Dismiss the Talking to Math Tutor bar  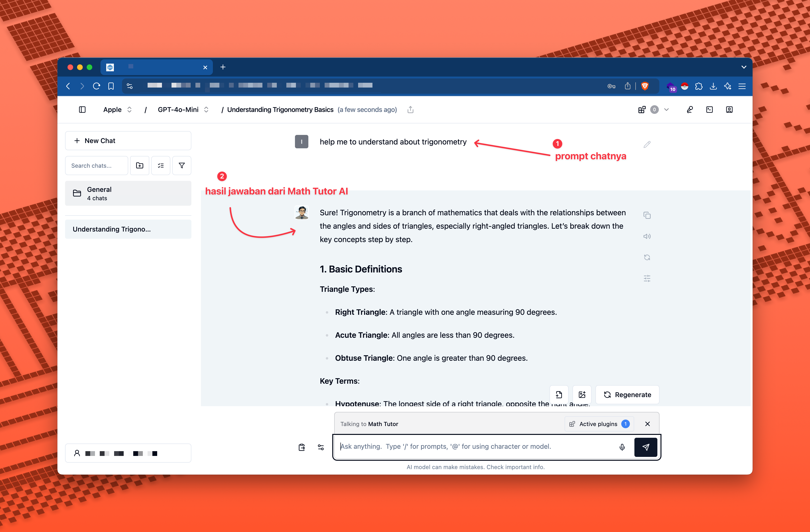click(x=647, y=424)
